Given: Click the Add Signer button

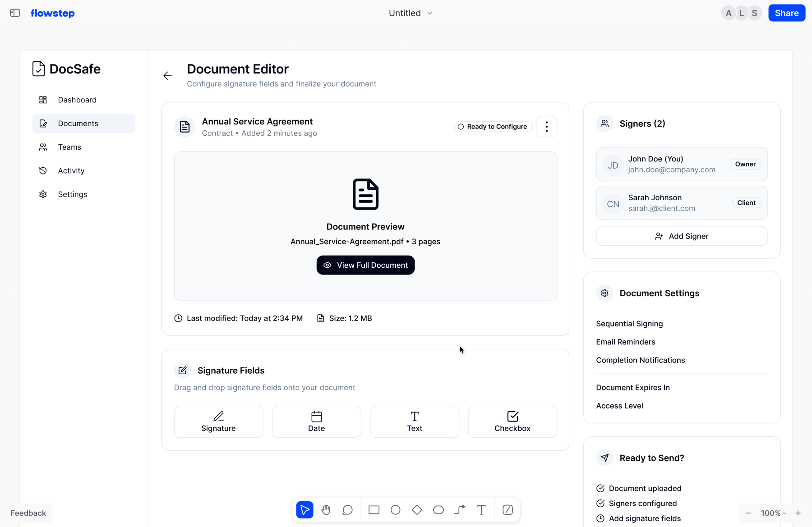Looking at the screenshot, I should click(682, 236).
